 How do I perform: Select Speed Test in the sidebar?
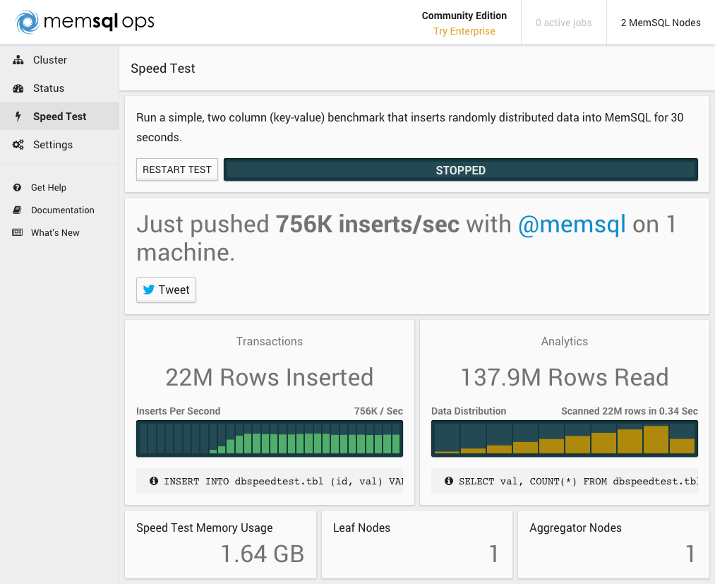[x=59, y=116]
